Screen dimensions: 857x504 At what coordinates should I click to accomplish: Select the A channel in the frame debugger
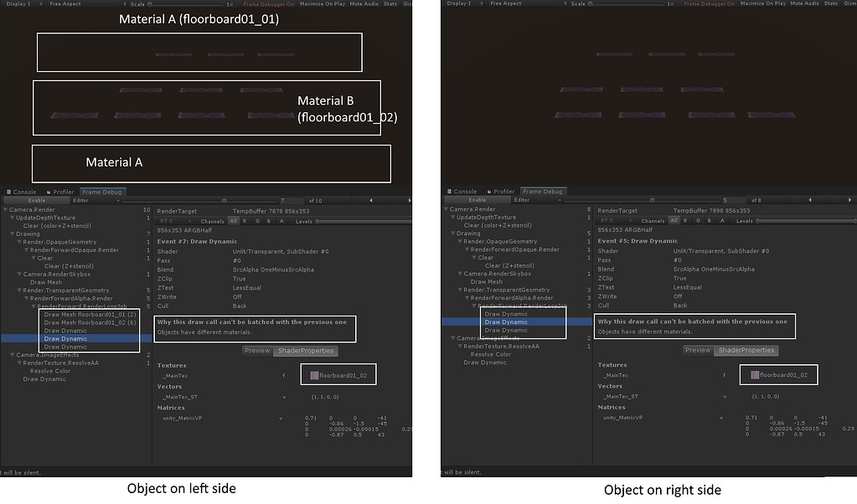point(280,221)
